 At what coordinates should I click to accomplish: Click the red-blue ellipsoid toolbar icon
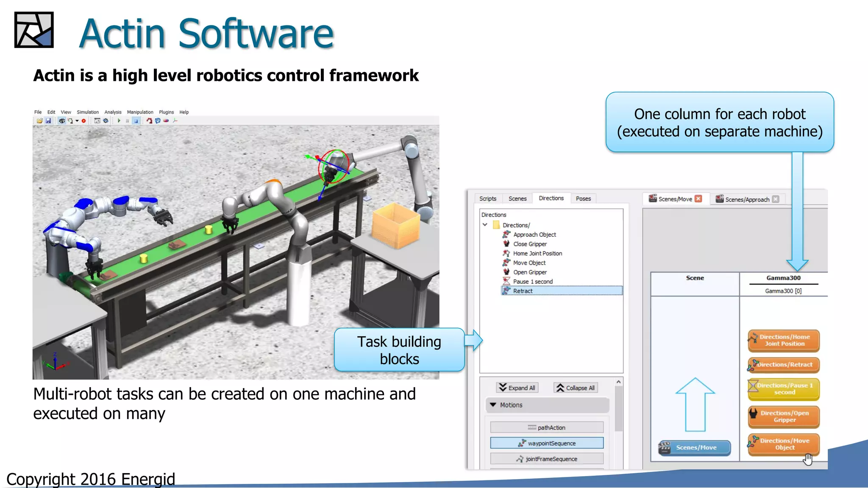[166, 121]
